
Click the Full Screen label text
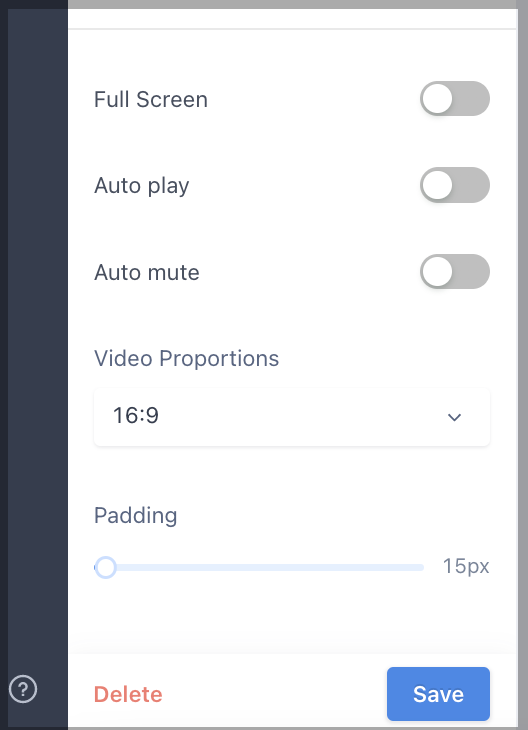(x=151, y=99)
